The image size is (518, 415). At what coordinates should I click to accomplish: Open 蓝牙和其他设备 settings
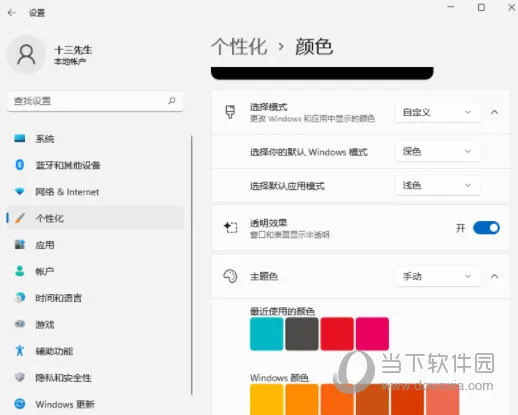point(95,165)
